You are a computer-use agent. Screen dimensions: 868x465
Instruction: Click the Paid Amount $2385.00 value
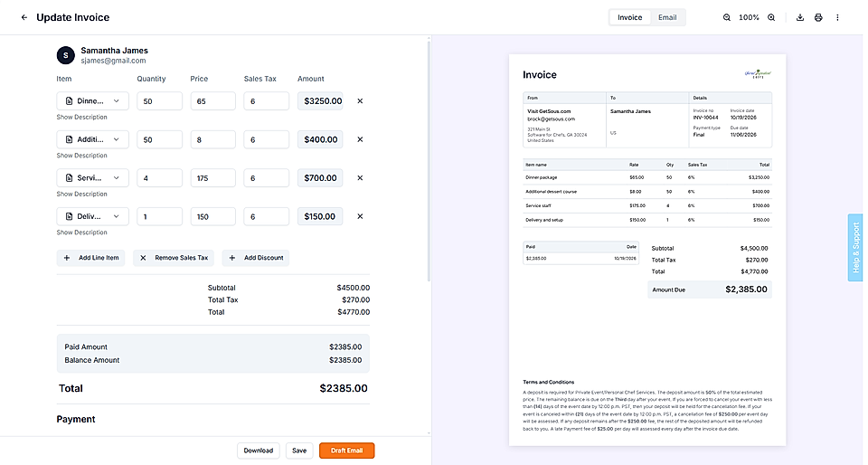point(345,346)
